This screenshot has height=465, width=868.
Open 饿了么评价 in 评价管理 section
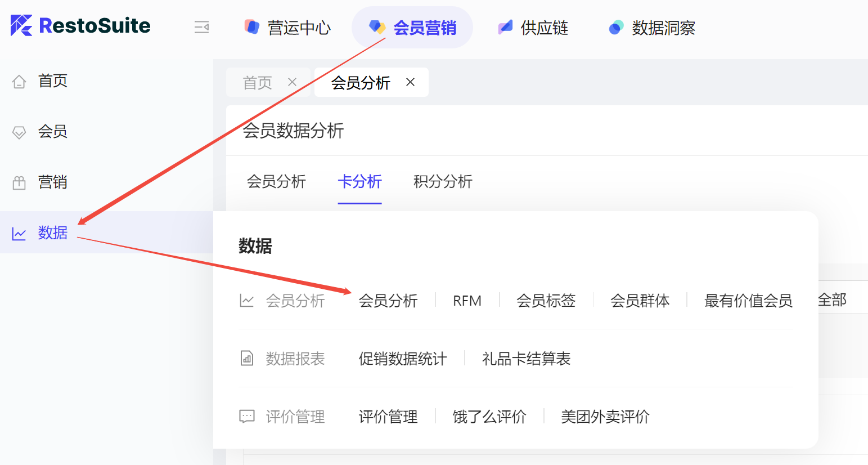click(x=489, y=417)
